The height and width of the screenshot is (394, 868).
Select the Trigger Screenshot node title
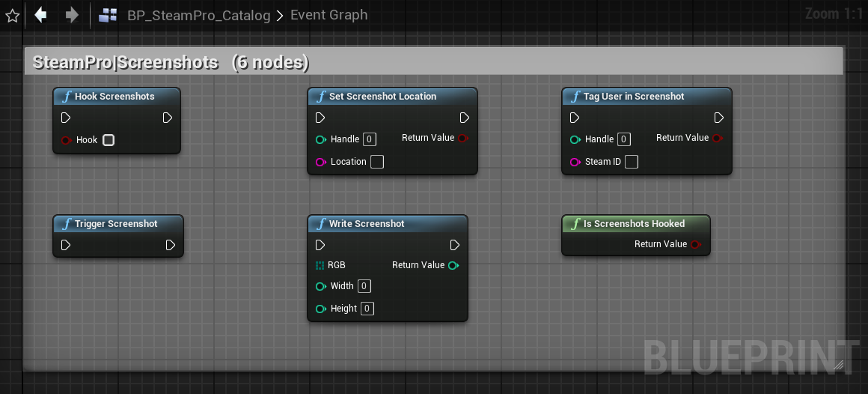[x=116, y=224]
